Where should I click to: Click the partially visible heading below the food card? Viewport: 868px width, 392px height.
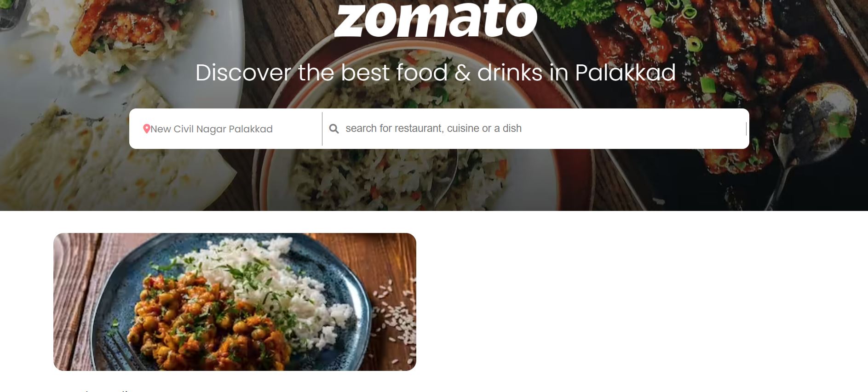pyautogui.click(x=92, y=390)
